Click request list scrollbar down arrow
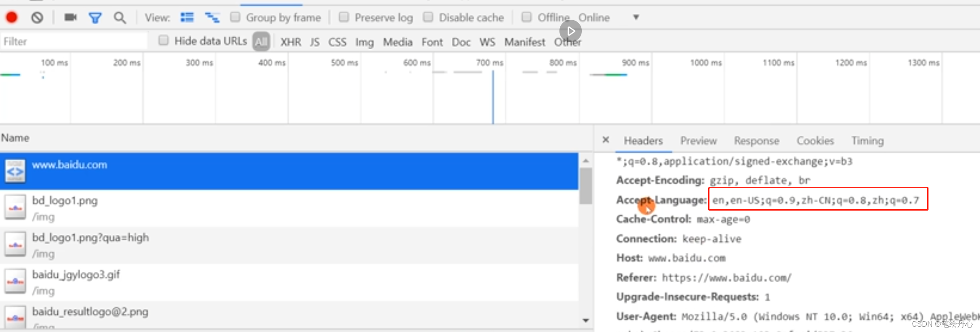The width and height of the screenshot is (980, 332). (586, 320)
